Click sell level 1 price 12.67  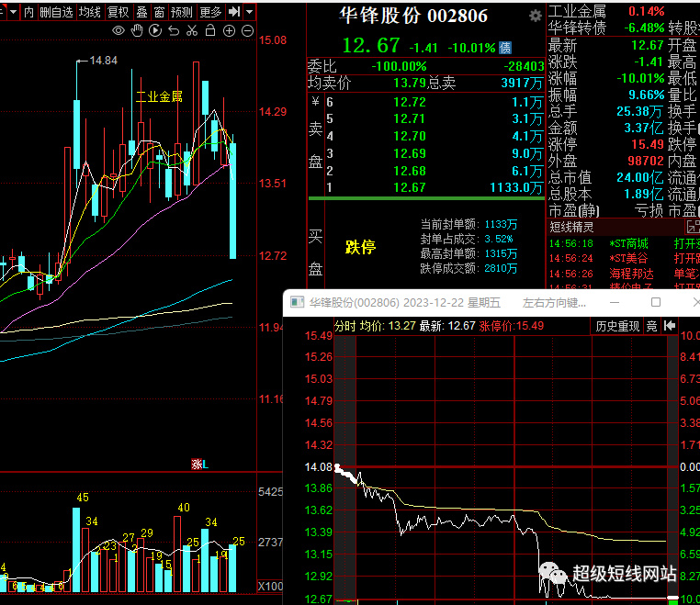[x=410, y=187]
